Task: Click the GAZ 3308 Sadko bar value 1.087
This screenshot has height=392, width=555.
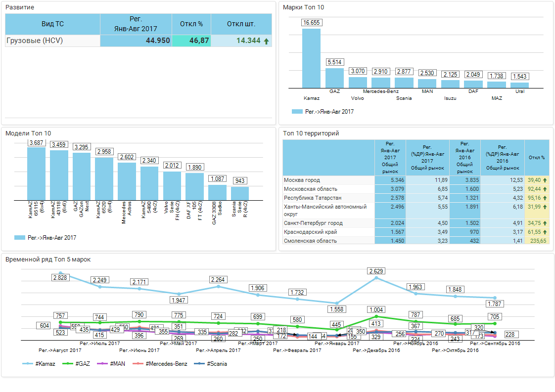Action: (217, 178)
